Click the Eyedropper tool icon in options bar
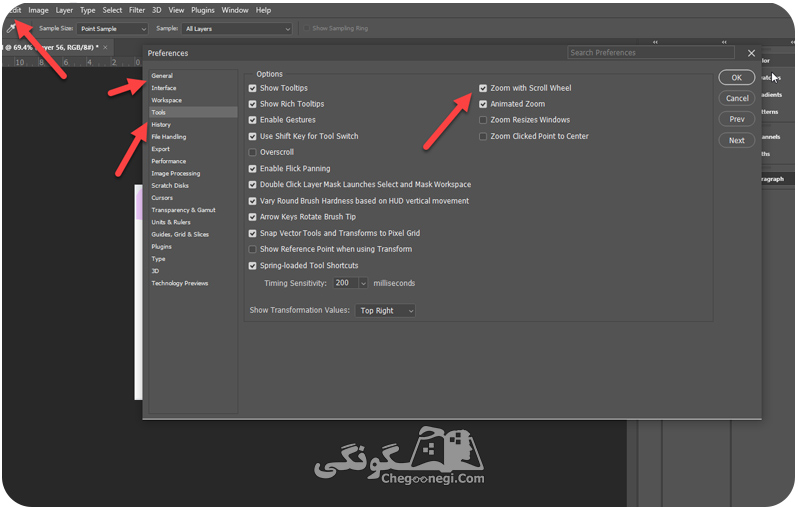 (x=10, y=29)
